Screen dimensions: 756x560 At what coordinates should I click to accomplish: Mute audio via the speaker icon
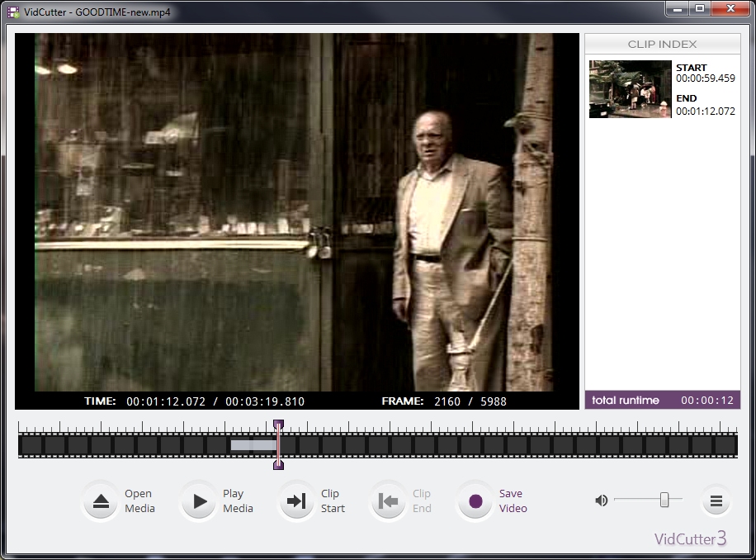point(601,501)
